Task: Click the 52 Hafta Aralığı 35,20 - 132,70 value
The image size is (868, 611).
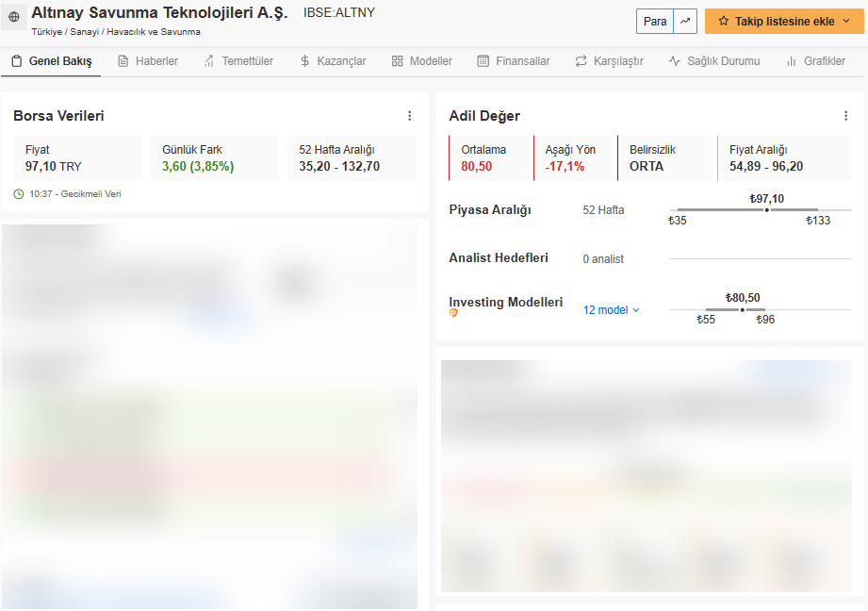Action: coord(339,166)
